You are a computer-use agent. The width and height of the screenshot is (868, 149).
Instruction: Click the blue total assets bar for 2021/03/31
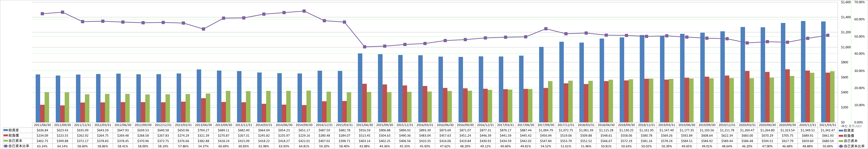click(x=823, y=72)
